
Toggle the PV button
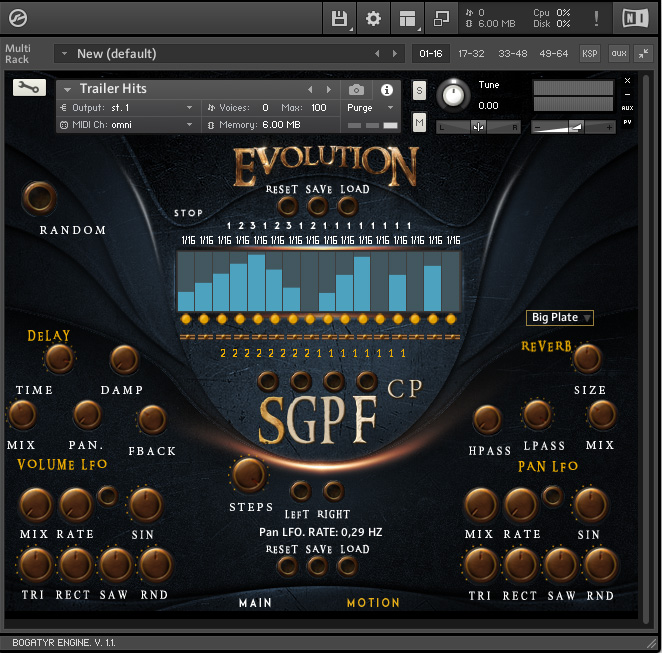(627, 122)
